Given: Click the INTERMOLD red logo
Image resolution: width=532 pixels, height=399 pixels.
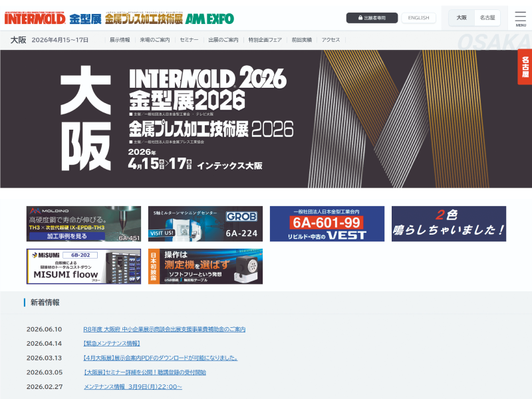Looking at the screenshot, I should click(x=35, y=19).
